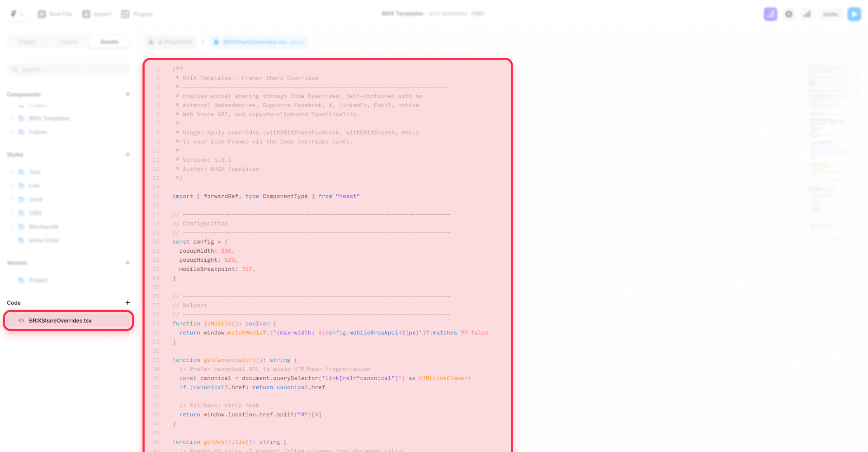Launch Preview with the blue play button
Screen dimensions: 868x452
[854, 14]
